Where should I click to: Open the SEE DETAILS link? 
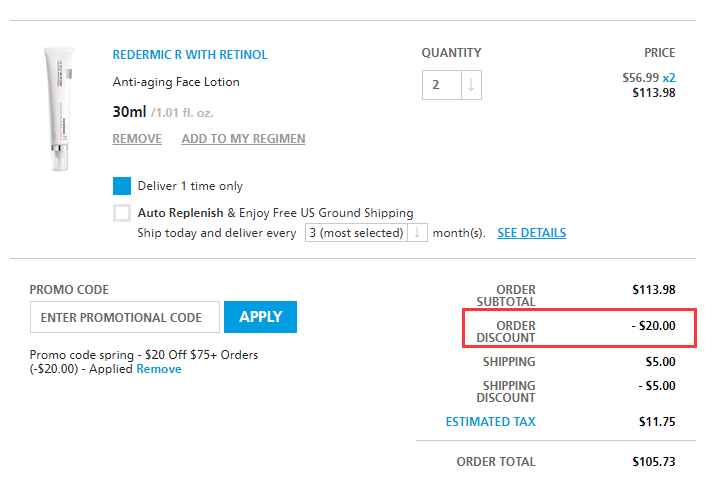pos(531,233)
